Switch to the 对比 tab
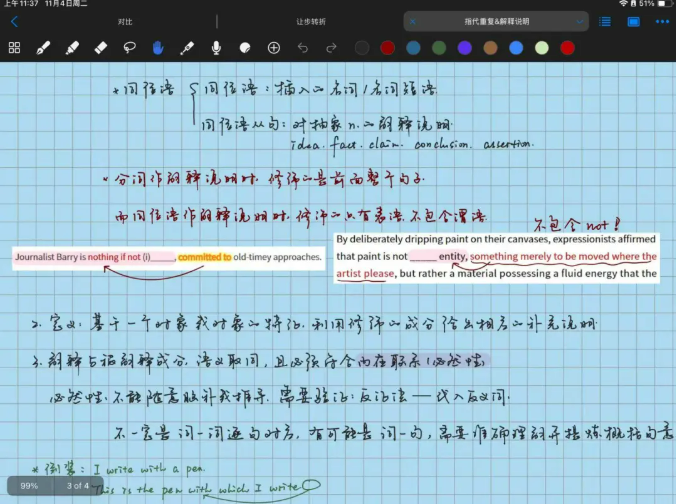 coord(124,20)
